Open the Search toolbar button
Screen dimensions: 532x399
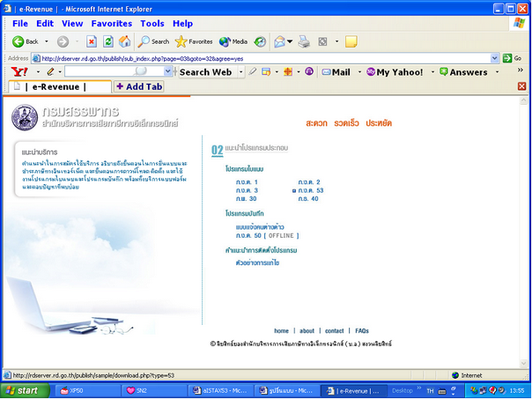(153, 41)
